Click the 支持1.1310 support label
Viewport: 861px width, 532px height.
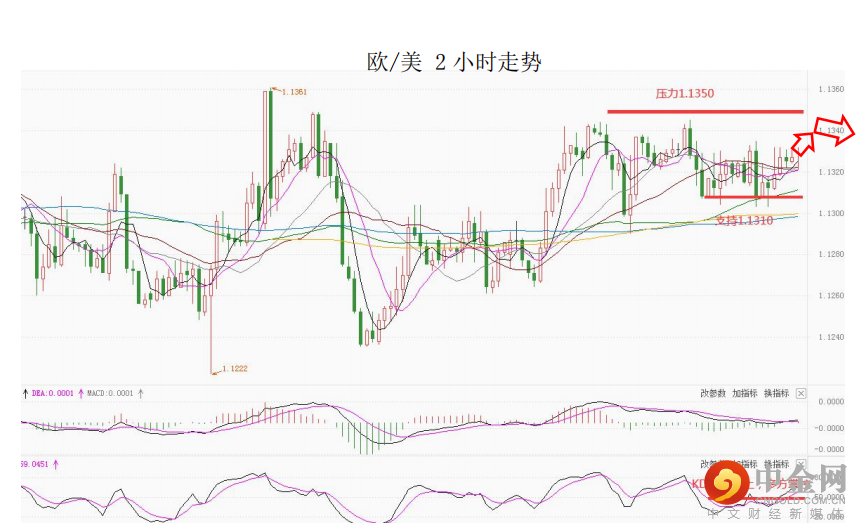745,221
